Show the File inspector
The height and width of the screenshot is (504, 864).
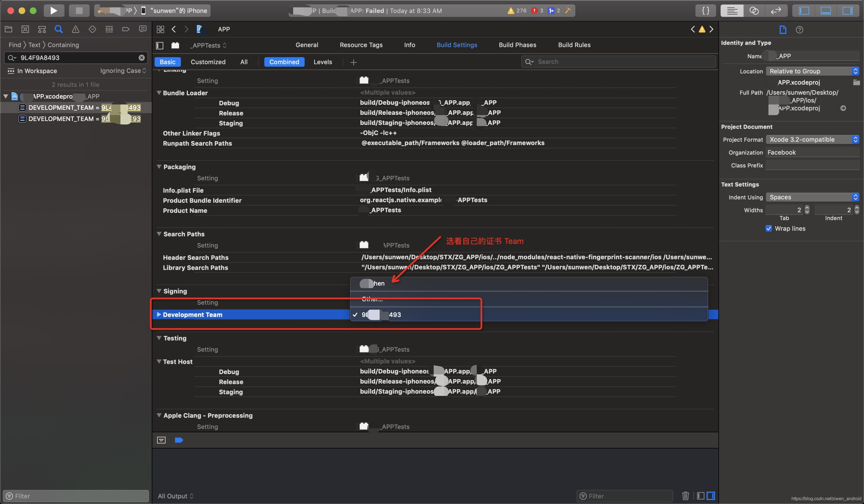[x=783, y=30]
